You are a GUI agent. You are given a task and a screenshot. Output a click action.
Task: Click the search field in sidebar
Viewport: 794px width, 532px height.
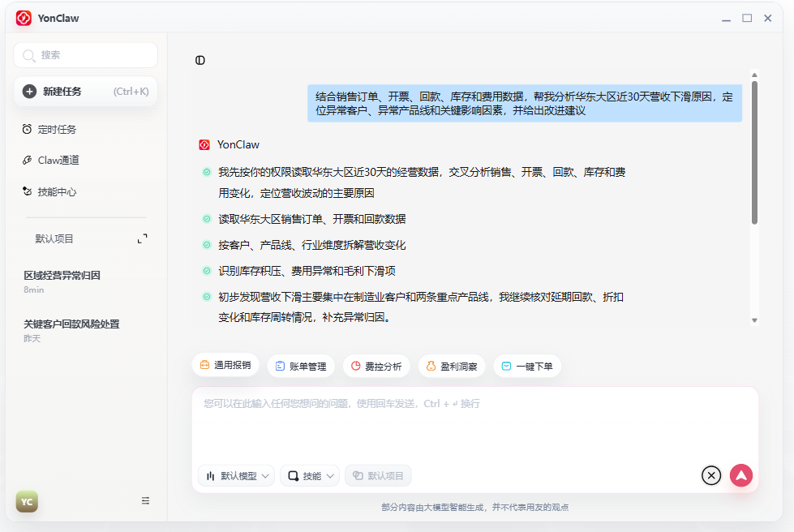86,55
